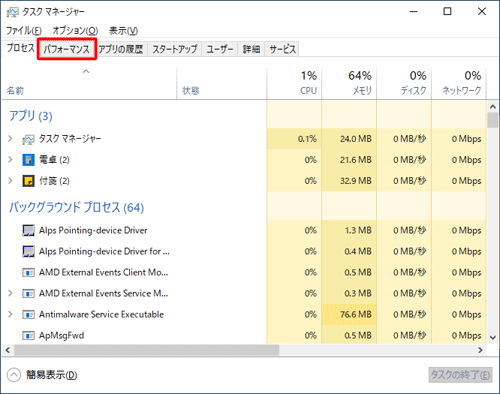Collapse to 簡易表示 using the circle arrow icon
Viewport: 500px width, 394px height.
tap(14, 375)
